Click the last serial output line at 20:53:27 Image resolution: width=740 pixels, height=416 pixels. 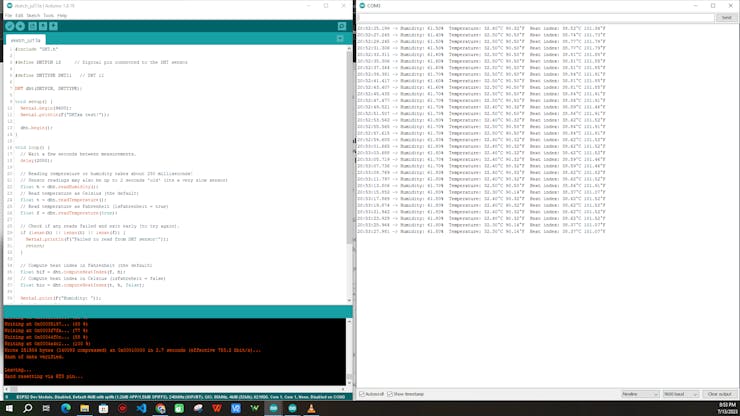point(481,231)
